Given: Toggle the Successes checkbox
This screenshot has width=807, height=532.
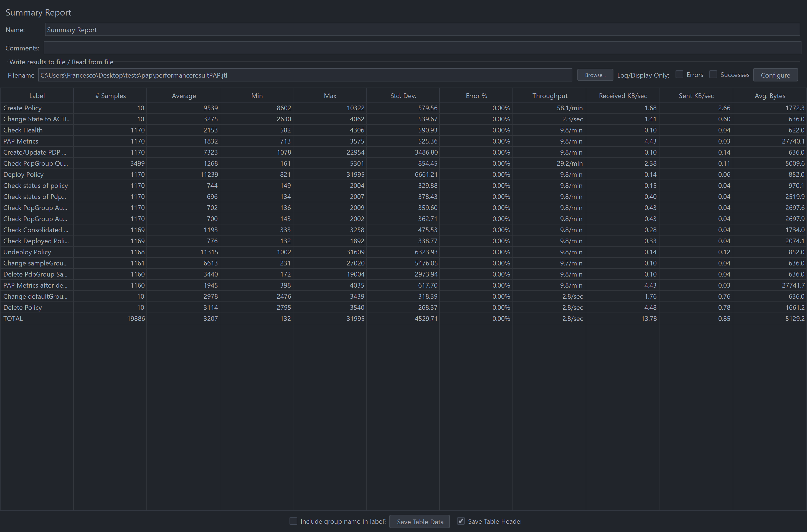Looking at the screenshot, I should point(713,75).
